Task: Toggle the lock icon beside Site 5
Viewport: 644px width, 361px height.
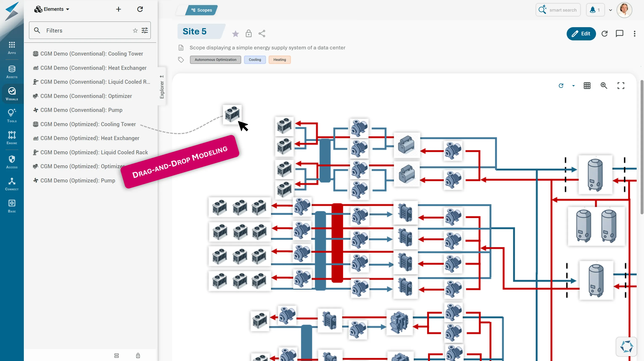Action: click(x=249, y=33)
